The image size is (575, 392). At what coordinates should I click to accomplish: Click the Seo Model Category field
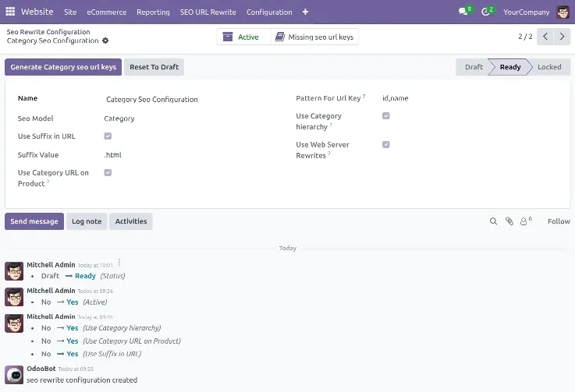[119, 118]
